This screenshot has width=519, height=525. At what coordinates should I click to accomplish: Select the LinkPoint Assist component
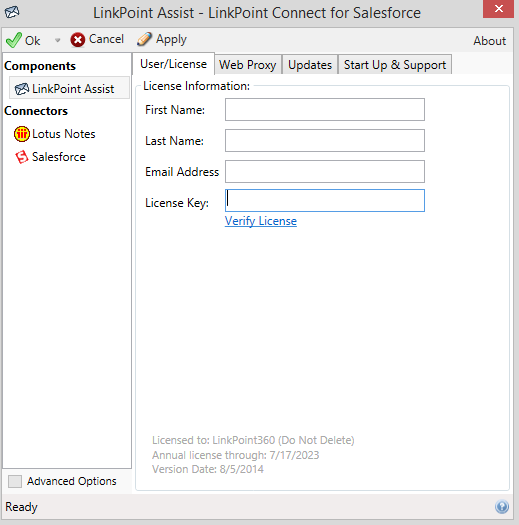[x=69, y=88]
